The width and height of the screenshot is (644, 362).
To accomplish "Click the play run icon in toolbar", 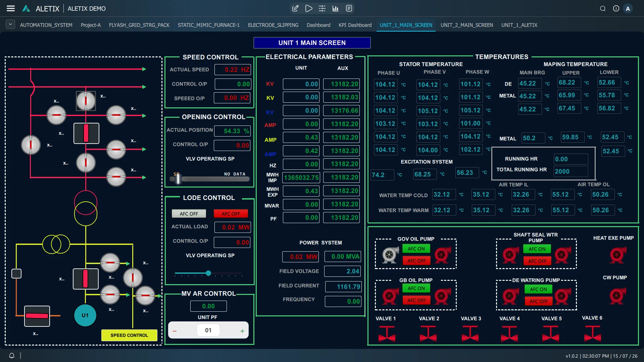I will 309,8.
